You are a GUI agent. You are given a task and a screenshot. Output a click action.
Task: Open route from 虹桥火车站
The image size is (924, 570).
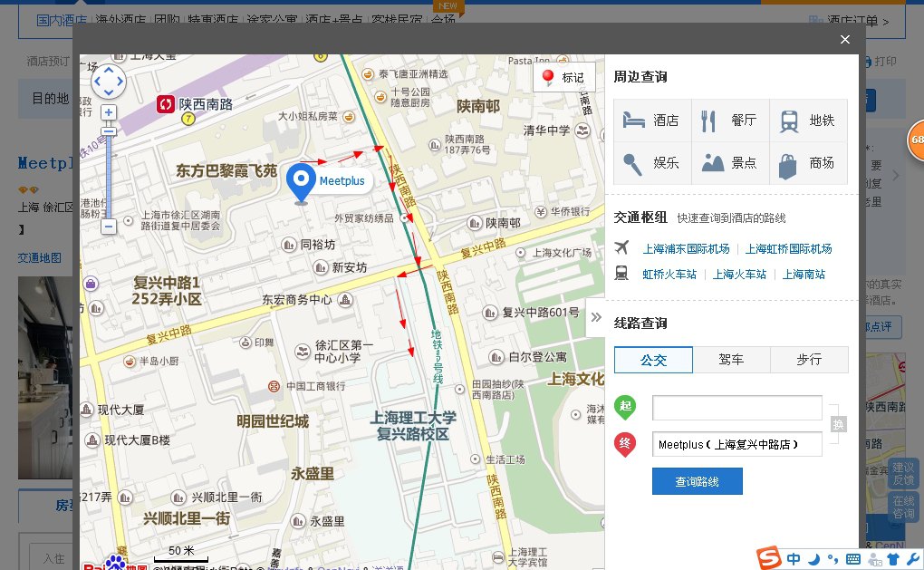click(x=669, y=274)
